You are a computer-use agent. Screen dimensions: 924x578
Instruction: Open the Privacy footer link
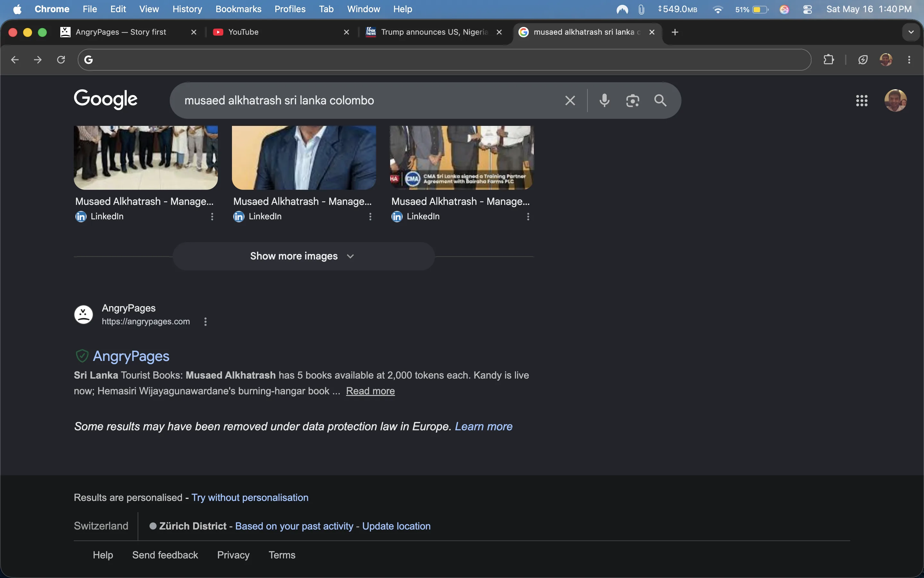pos(233,555)
